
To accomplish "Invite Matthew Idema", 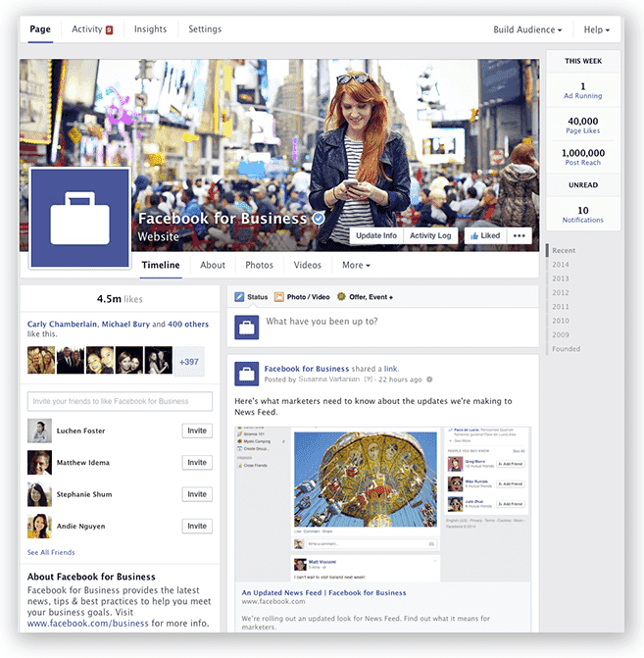I will pos(197,463).
